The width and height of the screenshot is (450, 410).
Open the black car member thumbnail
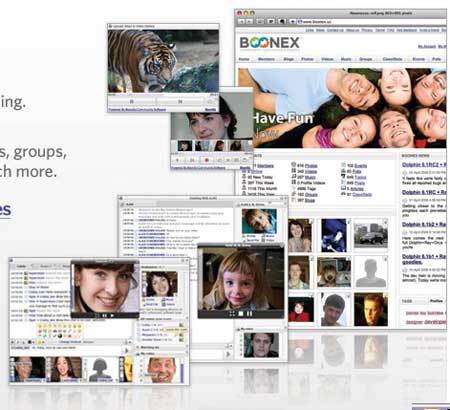tap(371, 235)
